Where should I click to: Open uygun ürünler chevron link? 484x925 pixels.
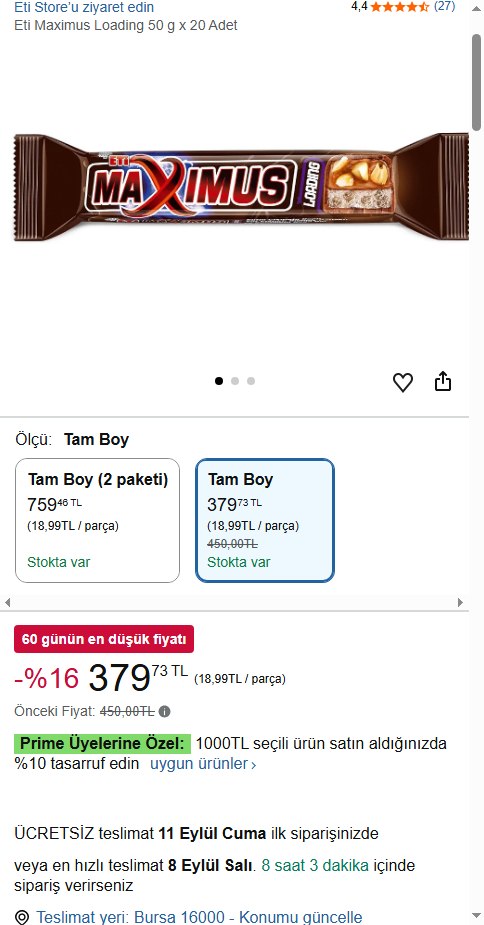pyautogui.click(x=203, y=764)
